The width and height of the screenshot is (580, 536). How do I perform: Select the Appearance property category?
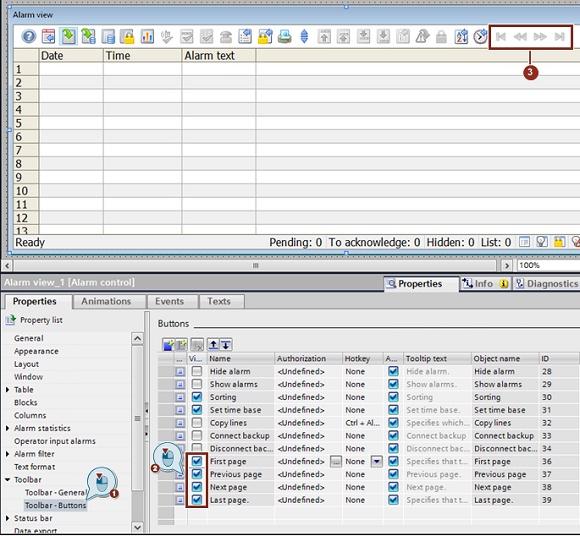pyautogui.click(x=36, y=351)
